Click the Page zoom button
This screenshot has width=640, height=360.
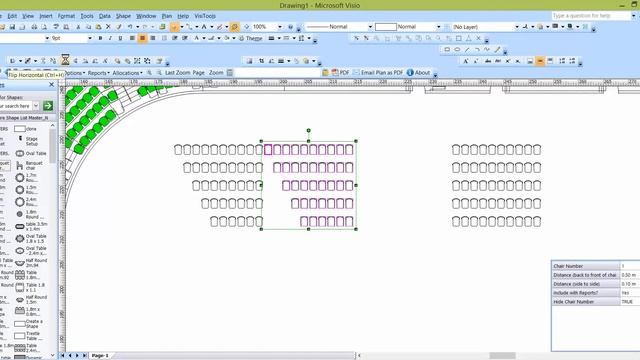(198, 73)
